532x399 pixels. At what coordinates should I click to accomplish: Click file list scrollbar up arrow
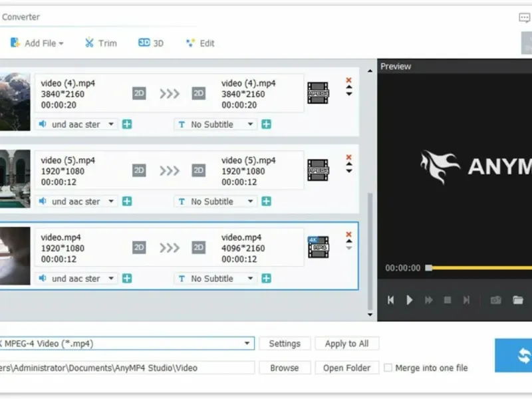(x=370, y=70)
